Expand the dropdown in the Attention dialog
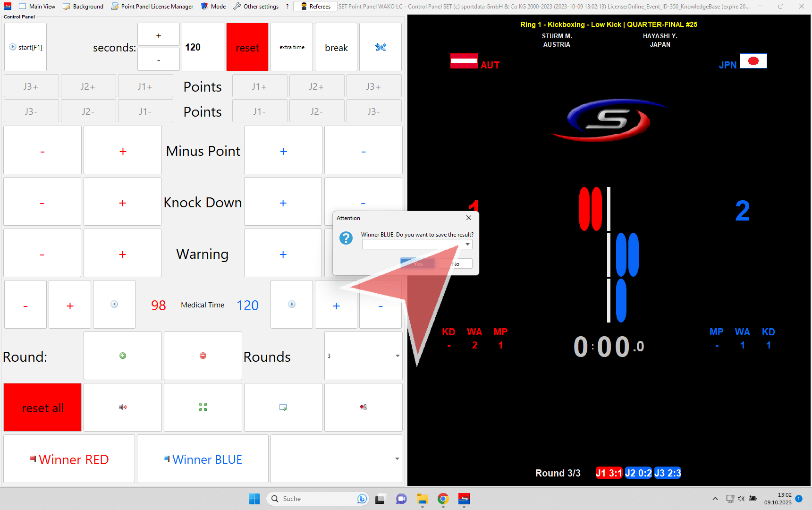Screen dimensions: 812x510 [467, 244]
